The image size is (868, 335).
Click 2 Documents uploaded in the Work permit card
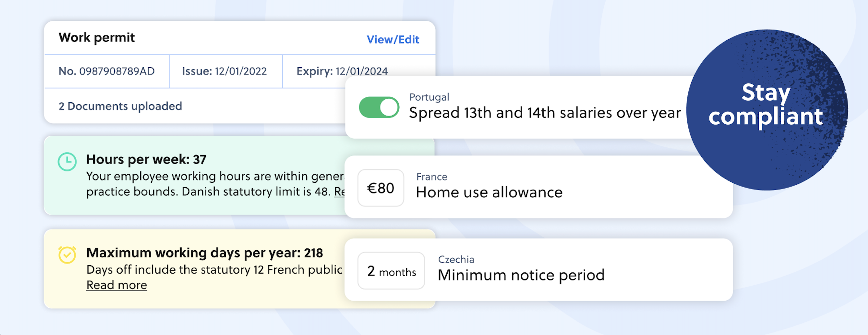120,106
